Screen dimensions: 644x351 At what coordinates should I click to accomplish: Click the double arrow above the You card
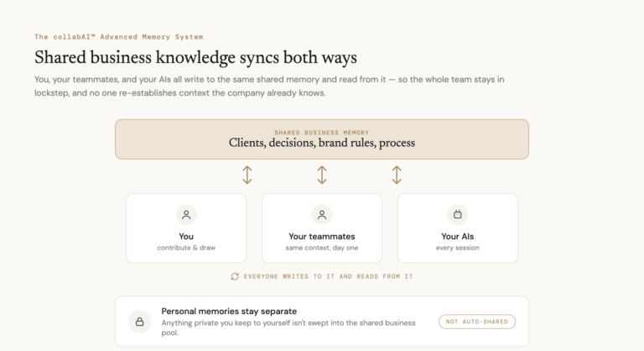point(247,175)
